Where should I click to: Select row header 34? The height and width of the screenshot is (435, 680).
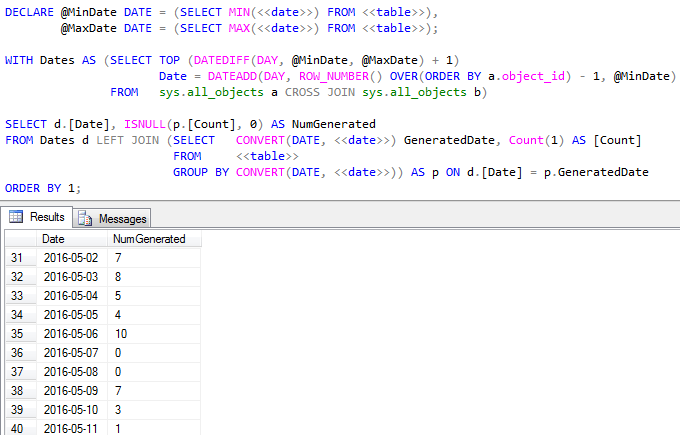(x=20, y=315)
